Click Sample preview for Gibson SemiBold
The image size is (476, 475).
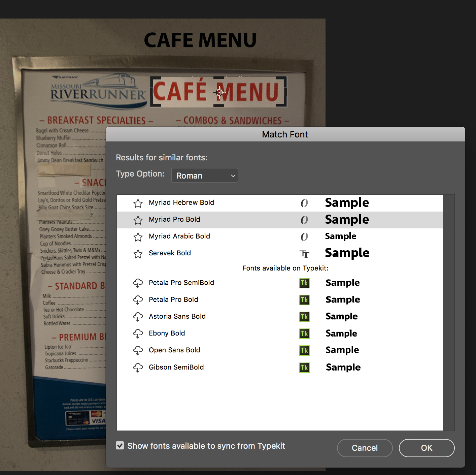(343, 368)
